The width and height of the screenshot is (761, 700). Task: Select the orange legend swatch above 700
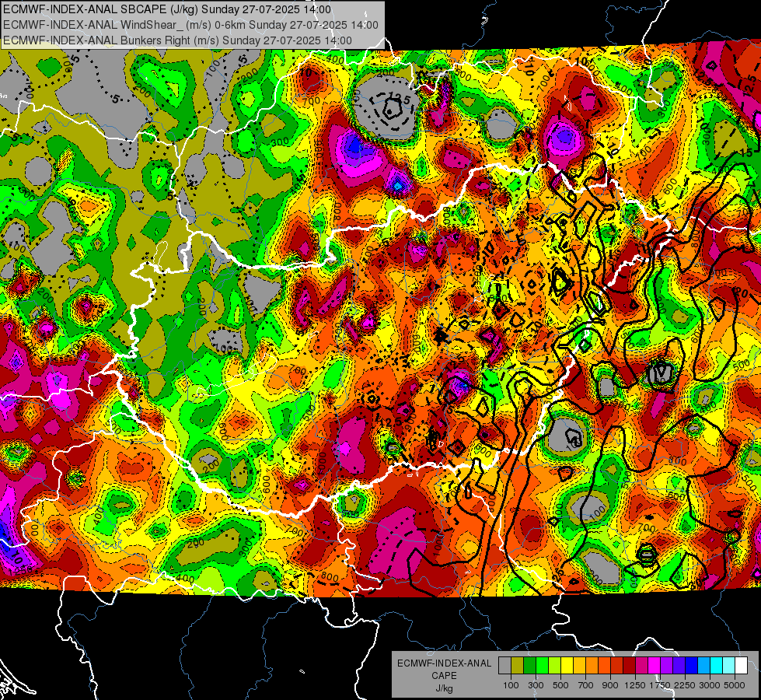[x=592, y=665]
